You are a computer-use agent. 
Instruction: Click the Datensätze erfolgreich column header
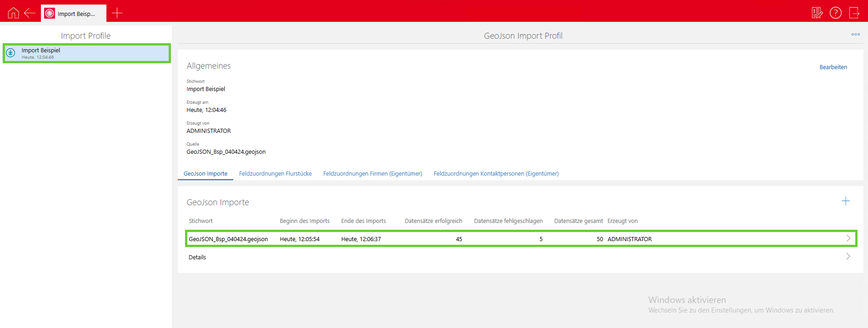(x=433, y=221)
